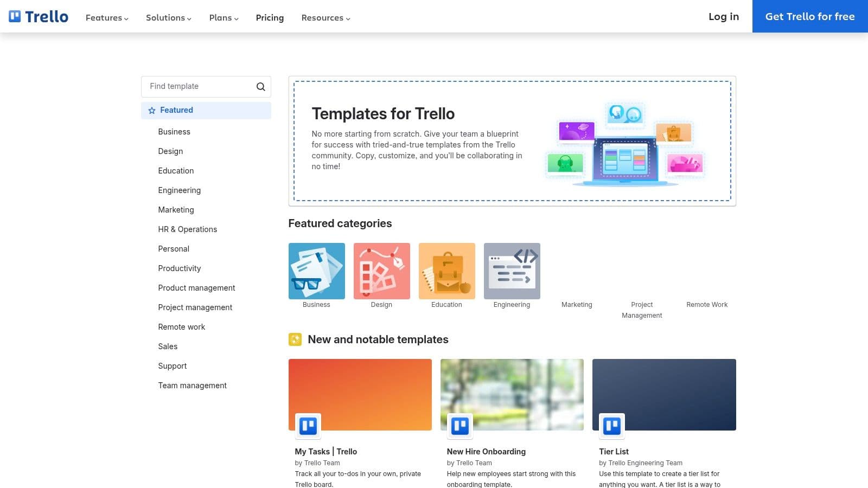
Task: Open the Engineering category code icon
Action: (x=512, y=271)
